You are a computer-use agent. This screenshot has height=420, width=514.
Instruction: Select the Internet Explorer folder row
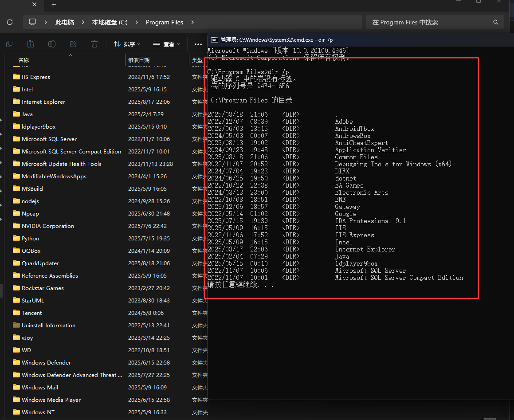pos(106,102)
